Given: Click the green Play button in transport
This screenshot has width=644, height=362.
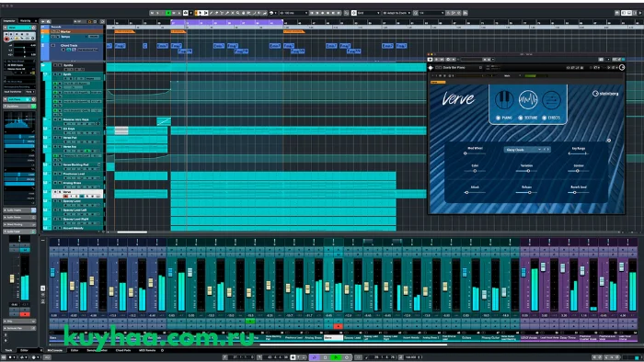Looking at the screenshot, I should pos(336,357).
